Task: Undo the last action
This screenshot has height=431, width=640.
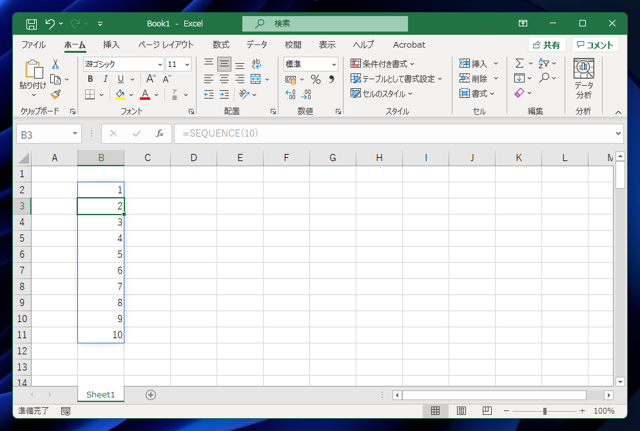Action: [x=50, y=24]
